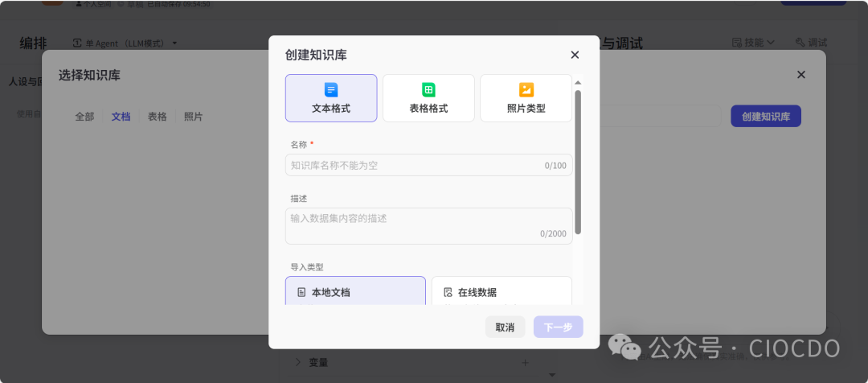Expand the 变量 section
This screenshot has height=383, width=868.
click(297, 362)
